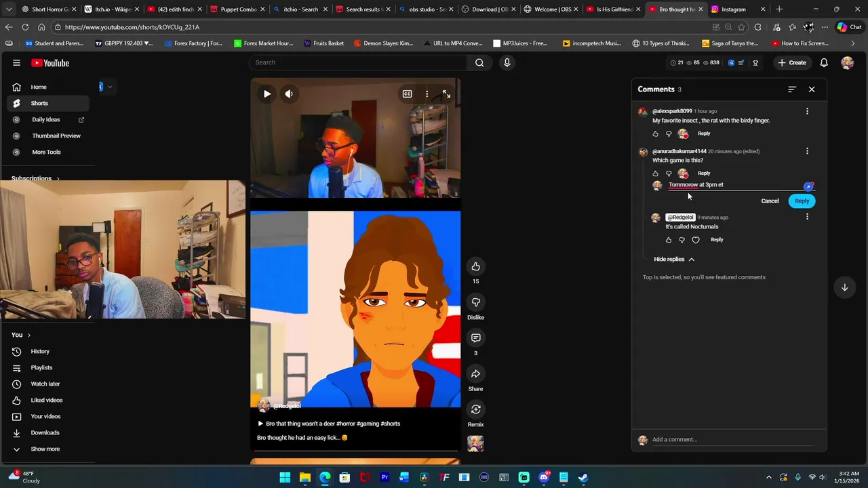Expand the You section
Viewport: 868px width, 488px height.
[21, 335]
